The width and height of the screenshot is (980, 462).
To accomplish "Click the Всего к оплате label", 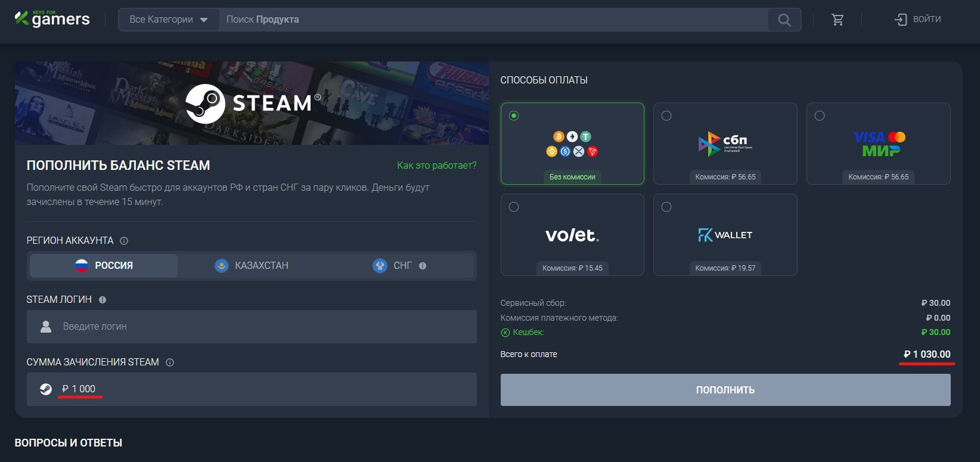I will 529,355.
